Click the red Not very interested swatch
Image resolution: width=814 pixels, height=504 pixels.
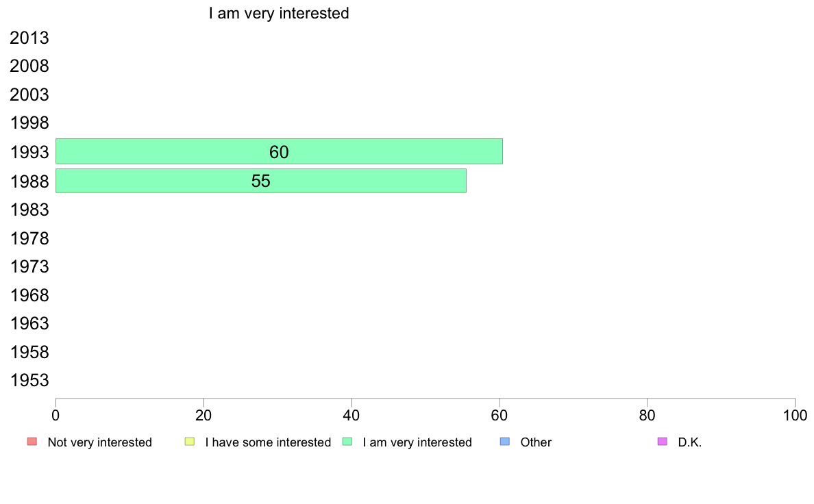pyautogui.click(x=32, y=442)
